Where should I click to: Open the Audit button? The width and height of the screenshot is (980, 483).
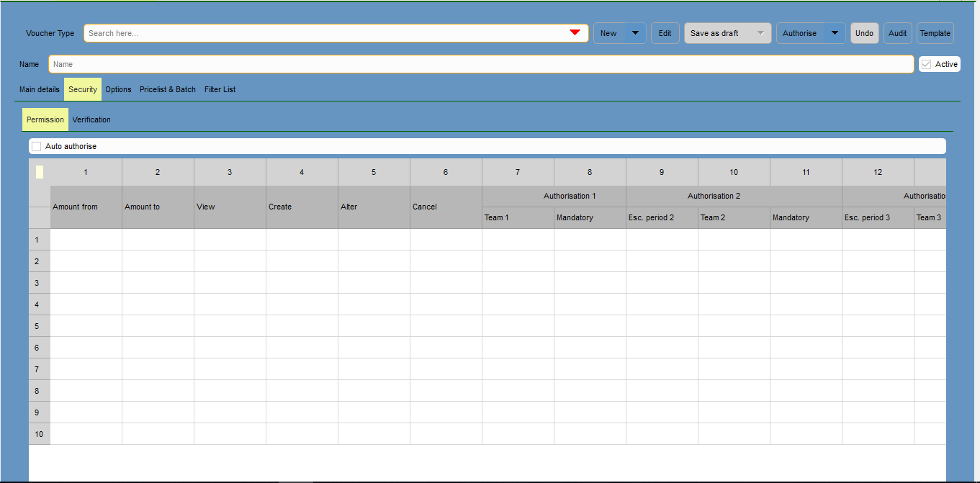[897, 33]
